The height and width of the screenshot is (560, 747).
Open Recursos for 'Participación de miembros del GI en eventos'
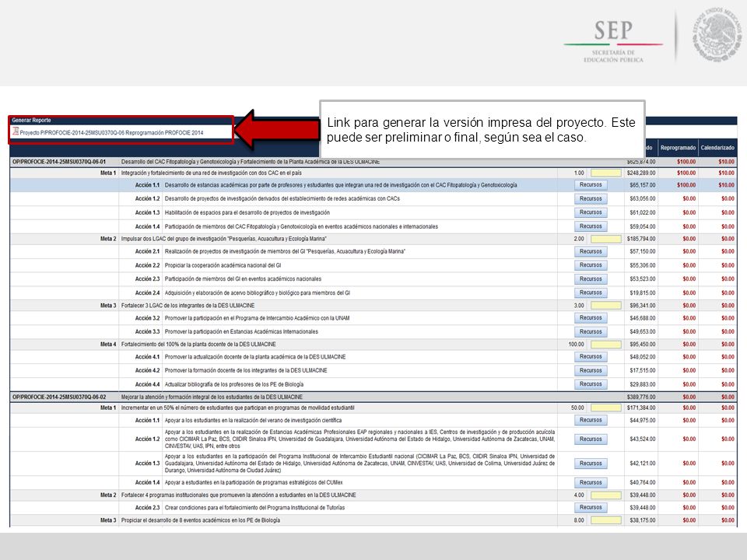[x=591, y=279]
